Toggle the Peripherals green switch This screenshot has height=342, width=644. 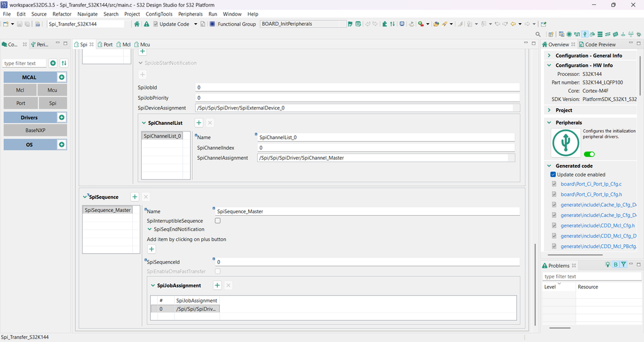589,155
